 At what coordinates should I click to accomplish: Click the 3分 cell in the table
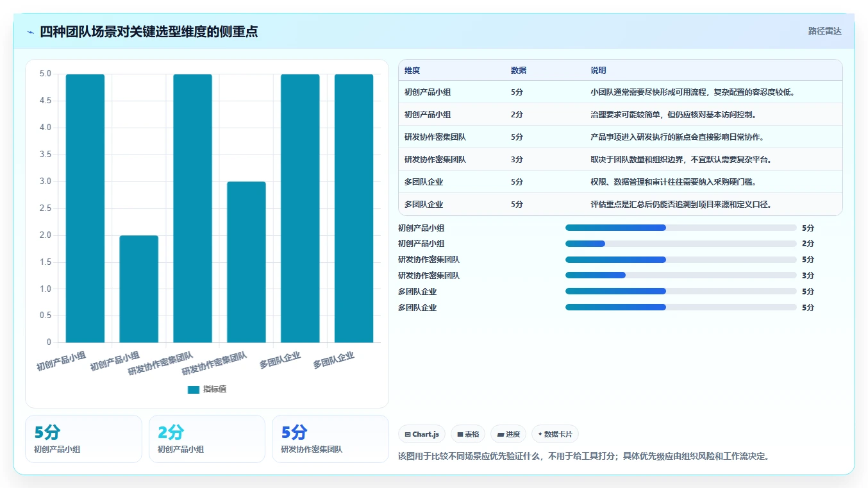click(517, 159)
